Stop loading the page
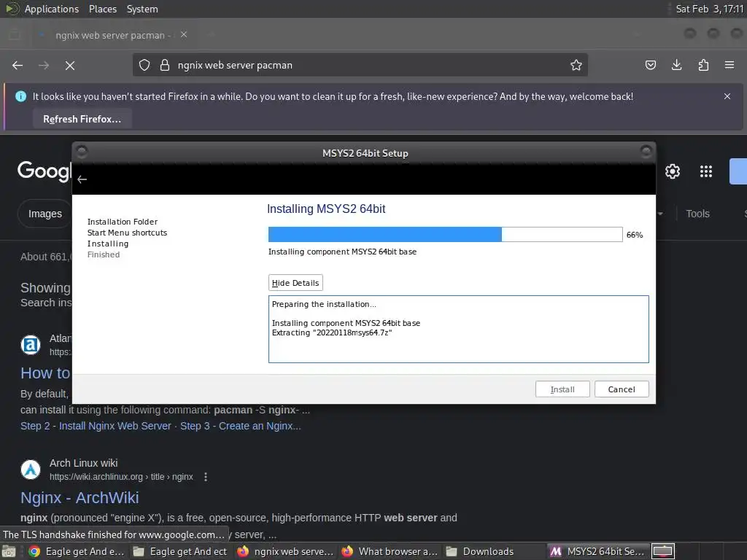Image resolution: width=747 pixels, height=560 pixels. click(x=70, y=65)
